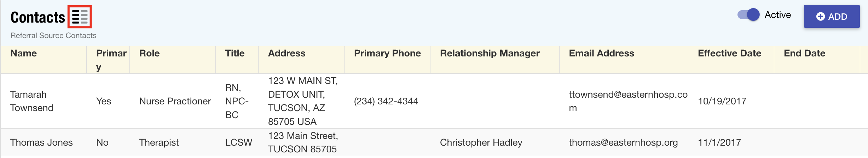
Task: Sort by Primary Phone column
Action: click(x=387, y=53)
